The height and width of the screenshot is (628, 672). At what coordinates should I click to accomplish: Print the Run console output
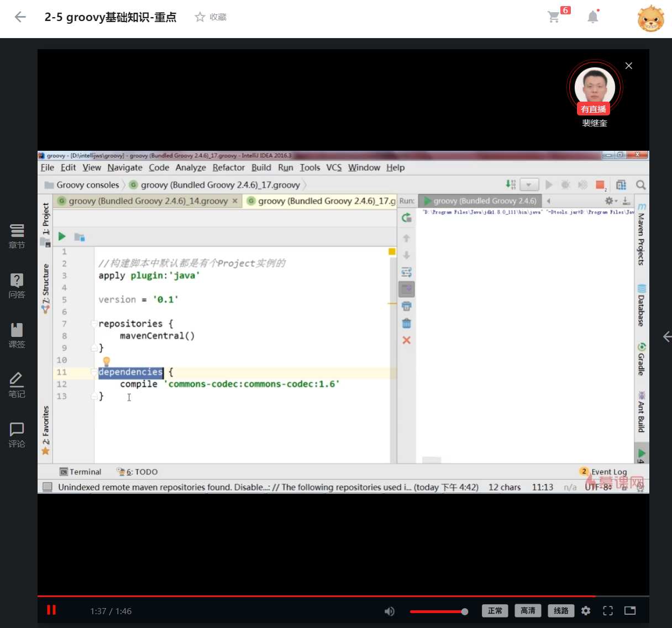tap(407, 307)
